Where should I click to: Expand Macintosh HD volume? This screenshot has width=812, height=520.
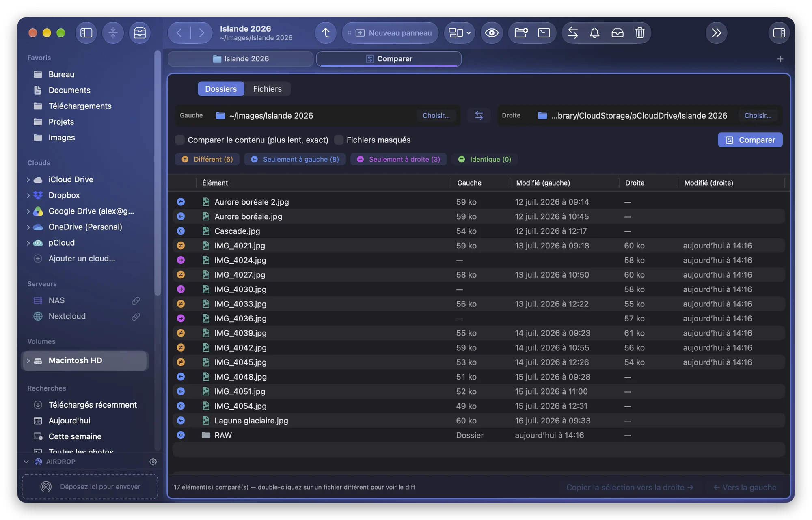[28, 360]
